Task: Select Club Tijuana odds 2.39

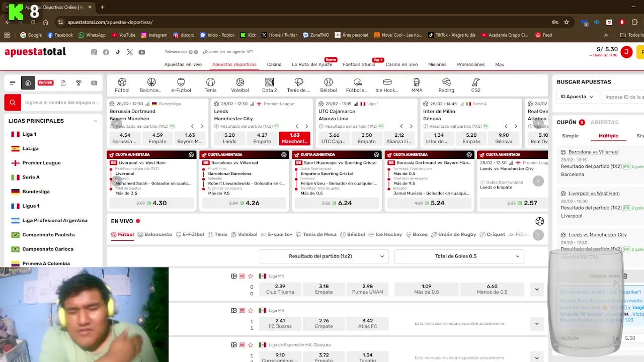Action: [x=280, y=289]
